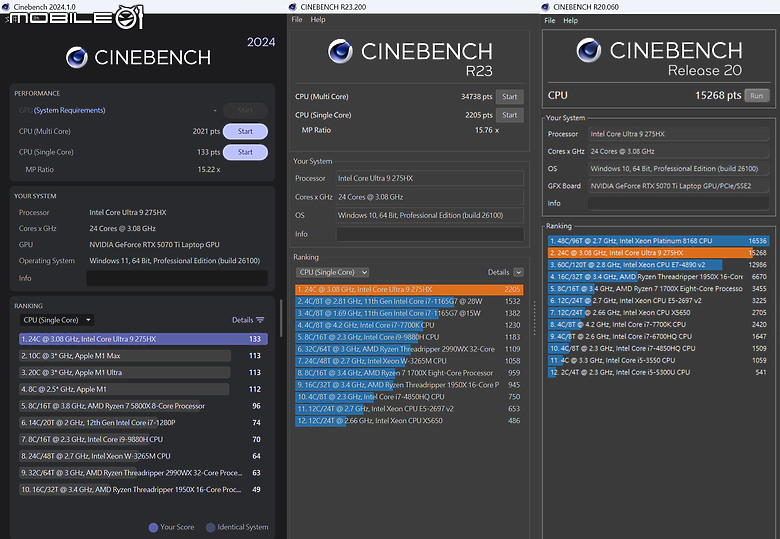Image resolution: width=780 pixels, height=539 pixels.
Task: Select 8C Apple M1 ranking row in Cinebench 2024
Action: [x=141, y=389]
